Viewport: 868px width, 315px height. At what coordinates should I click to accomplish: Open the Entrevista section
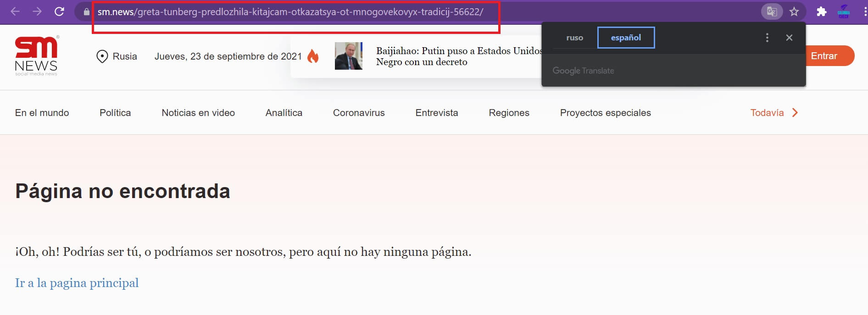click(437, 113)
